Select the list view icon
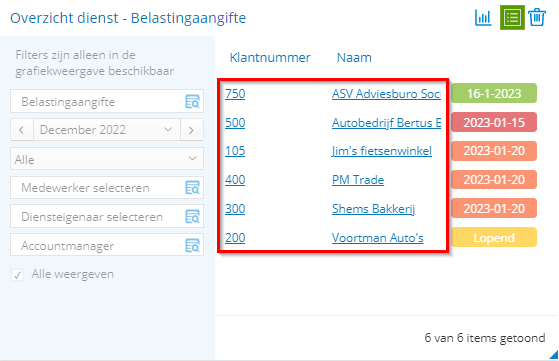This screenshot has width=559, height=361. tap(512, 17)
